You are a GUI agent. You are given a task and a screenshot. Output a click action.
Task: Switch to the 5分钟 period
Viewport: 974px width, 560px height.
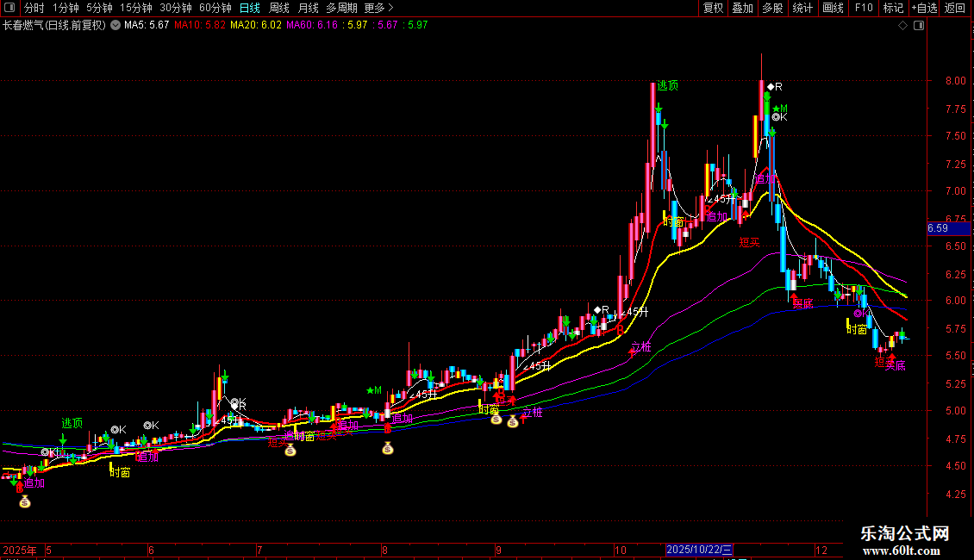coord(99,8)
